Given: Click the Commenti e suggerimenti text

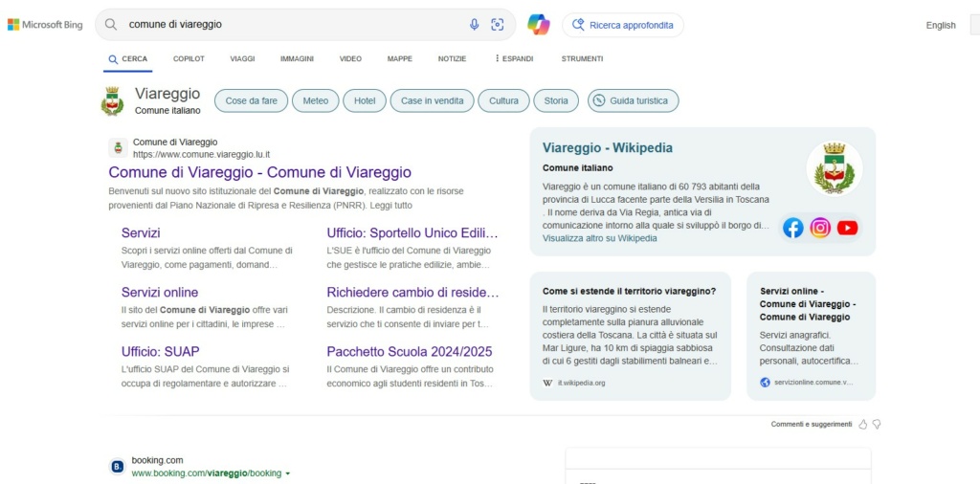Looking at the screenshot, I should 812,424.
